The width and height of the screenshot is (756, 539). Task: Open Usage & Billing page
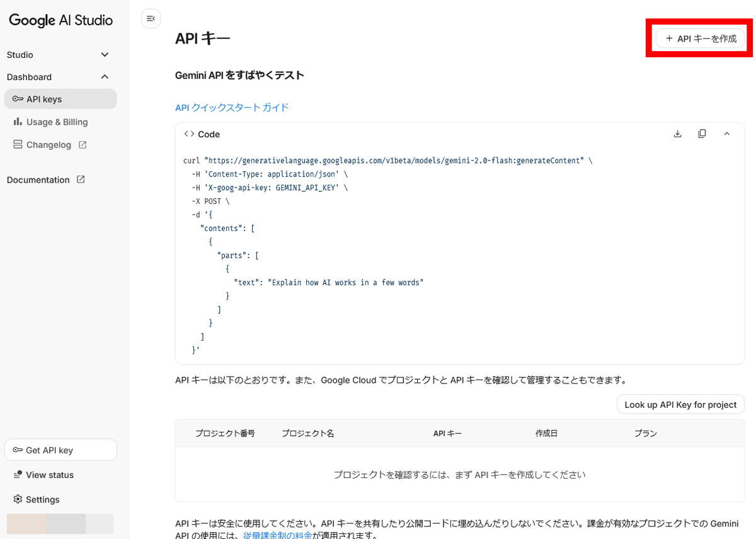(57, 122)
